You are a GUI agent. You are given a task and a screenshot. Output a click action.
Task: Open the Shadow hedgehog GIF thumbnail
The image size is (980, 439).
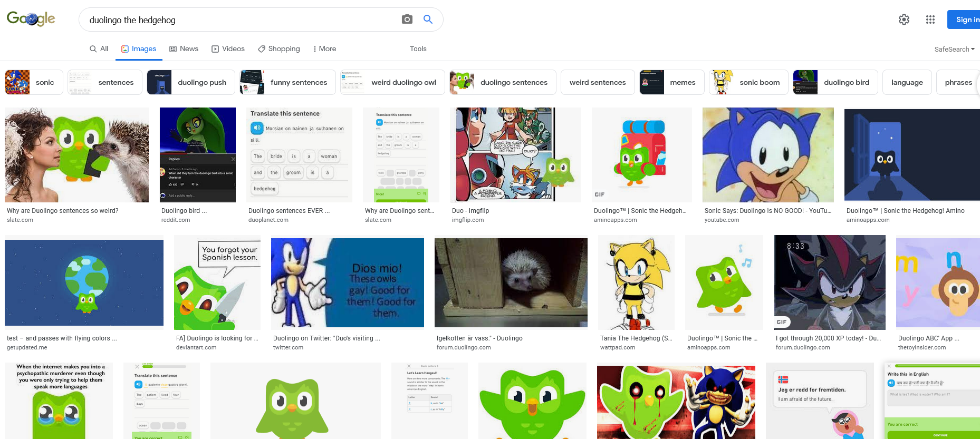point(830,282)
